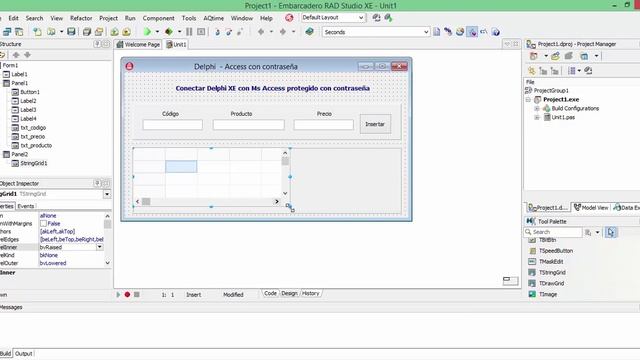Open the Output tab in Messages
640x360 pixels.
coord(23,354)
